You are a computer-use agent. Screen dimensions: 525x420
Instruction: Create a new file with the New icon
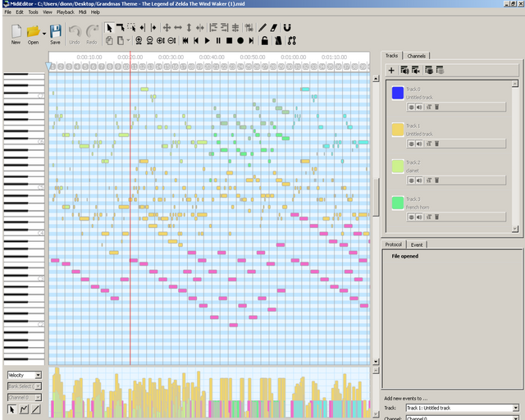pos(16,34)
